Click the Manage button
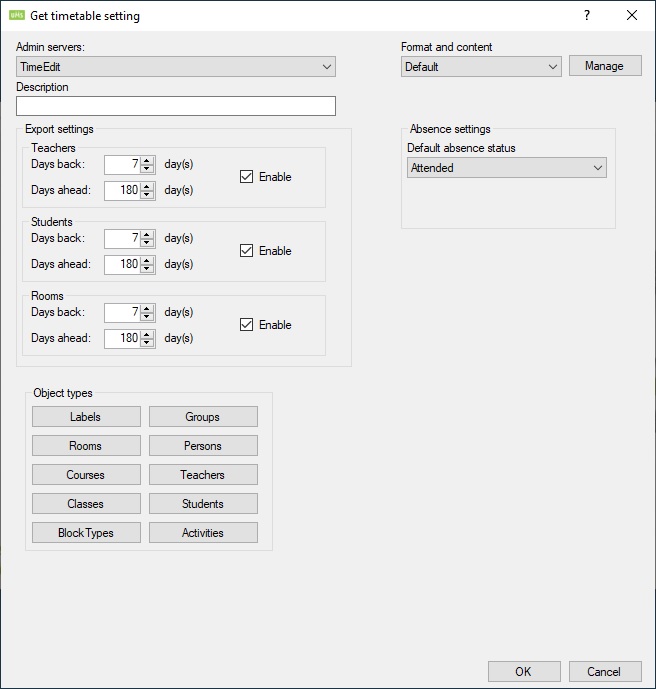656x689 pixels. [x=604, y=66]
